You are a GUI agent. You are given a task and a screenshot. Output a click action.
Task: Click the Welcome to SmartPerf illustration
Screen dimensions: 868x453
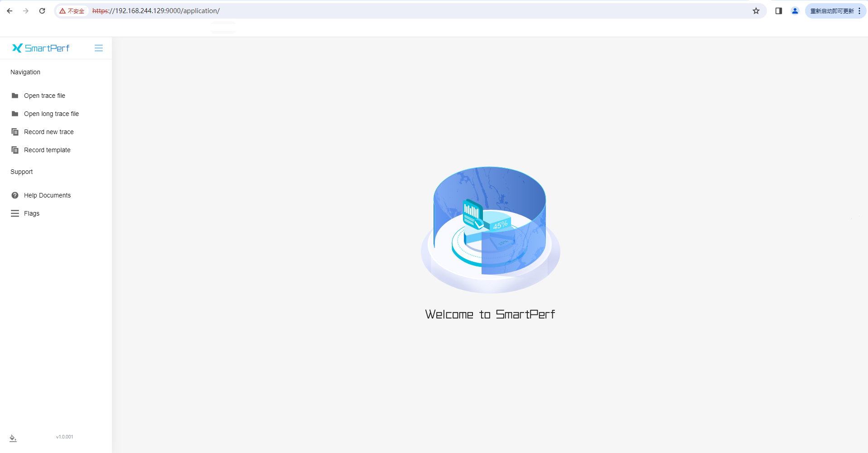[x=490, y=229]
